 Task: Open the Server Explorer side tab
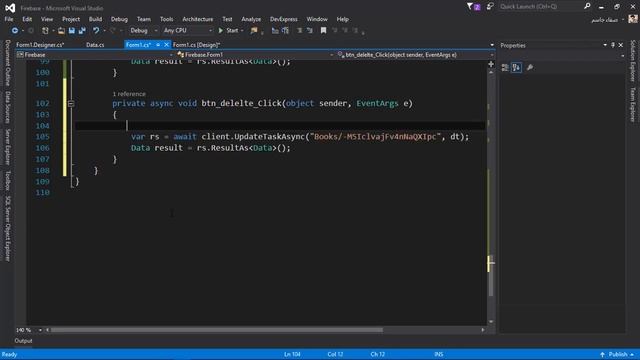(7, 147)
